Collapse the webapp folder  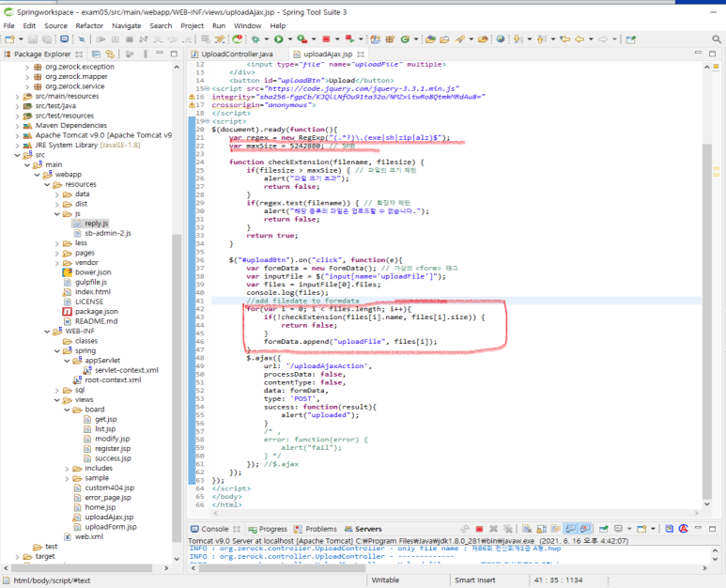point(37,175)
